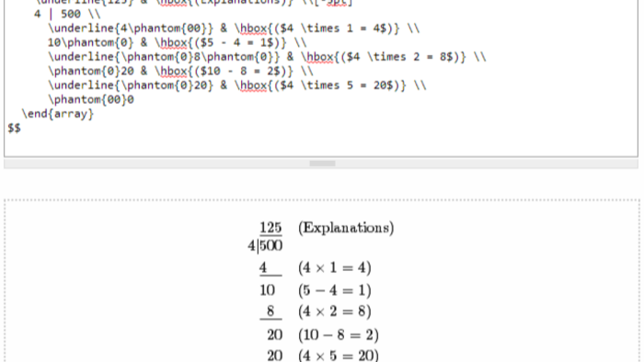Click the \end{array} line in editor

pos(57,114)
